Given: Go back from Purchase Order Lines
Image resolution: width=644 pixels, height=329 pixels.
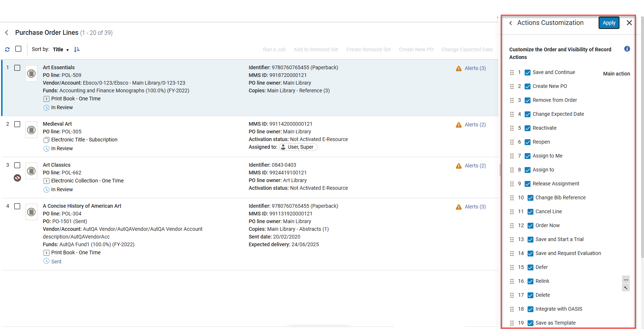Looking at the screenshot, I should (x=7, y=33).
